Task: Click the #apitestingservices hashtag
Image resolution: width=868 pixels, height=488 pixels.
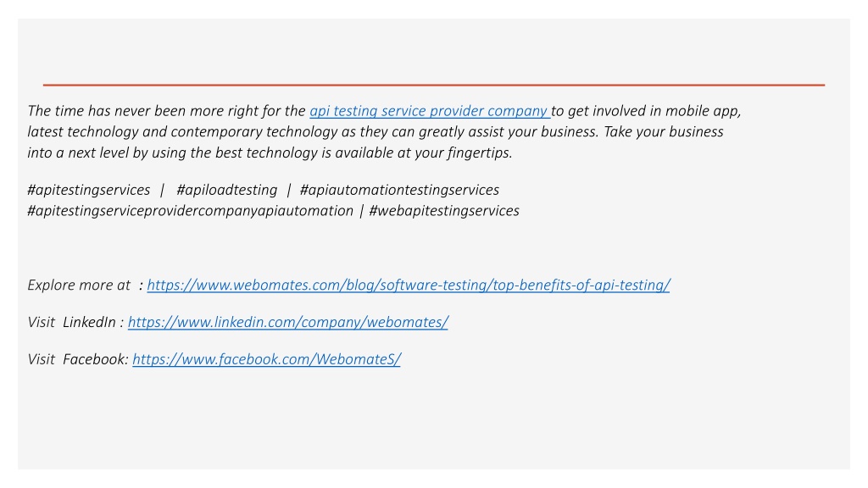Action: [x=88, y=191]
